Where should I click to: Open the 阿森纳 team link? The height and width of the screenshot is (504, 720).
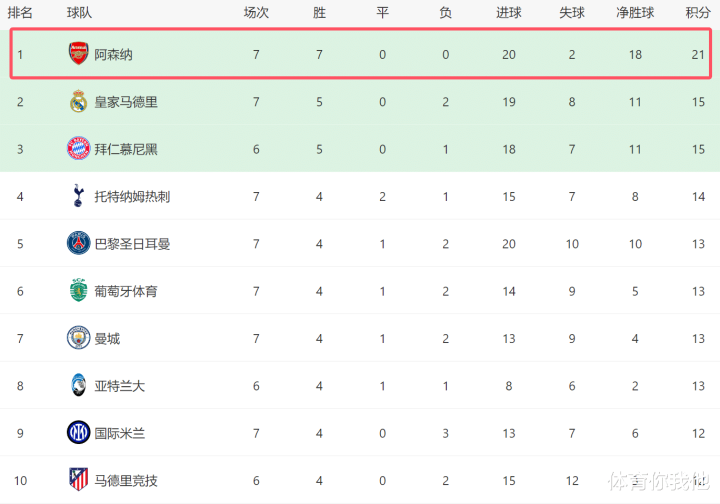113,54
